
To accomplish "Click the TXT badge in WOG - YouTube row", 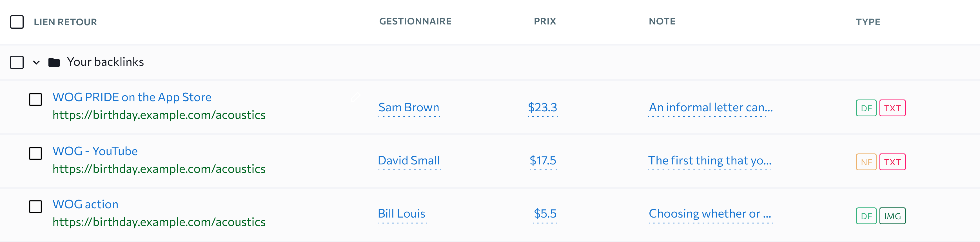I will point(892,162).
